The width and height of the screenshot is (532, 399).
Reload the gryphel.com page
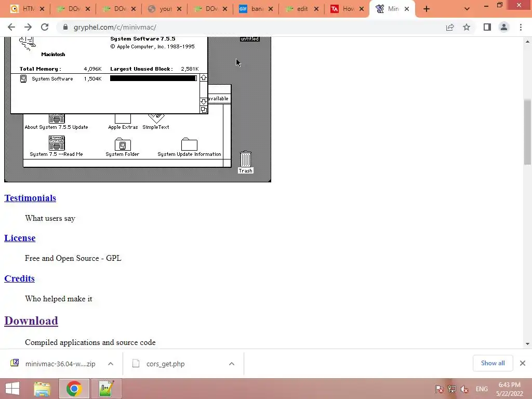(45, 27)
